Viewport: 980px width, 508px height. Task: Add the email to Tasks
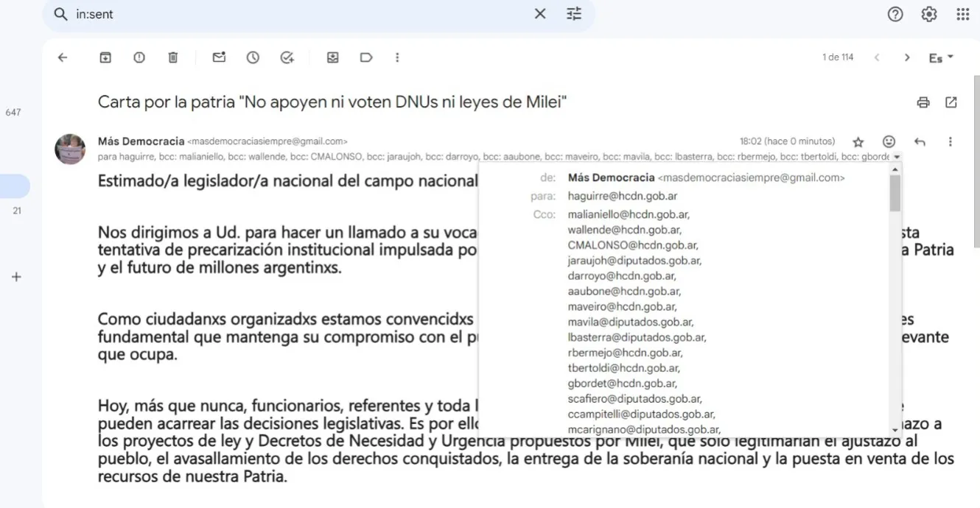[x=287, y=57]
